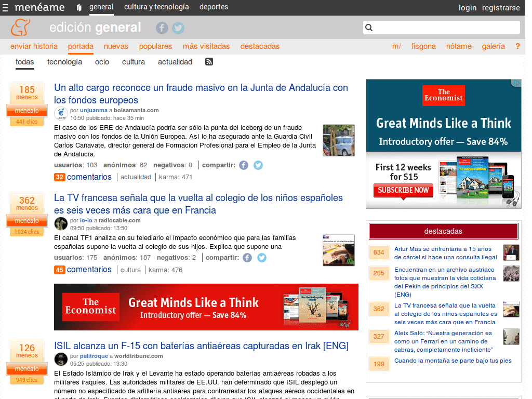The width and height of the screenshot is (532, 399).
Task: Click io-io's user avatar
Action: pos(61,223)
